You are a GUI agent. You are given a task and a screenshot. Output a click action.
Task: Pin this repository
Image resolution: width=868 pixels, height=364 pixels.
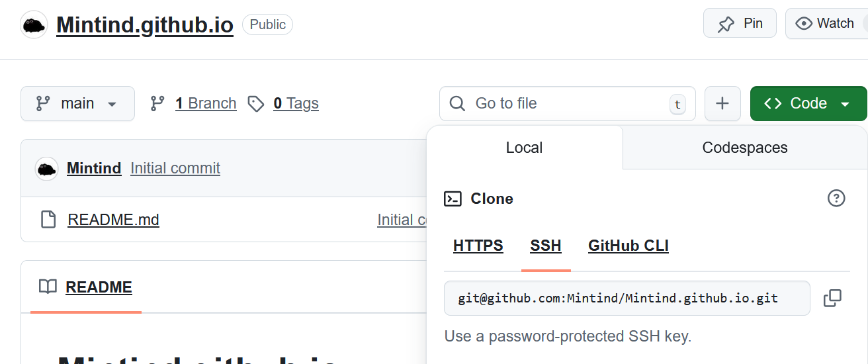[740, 24]
